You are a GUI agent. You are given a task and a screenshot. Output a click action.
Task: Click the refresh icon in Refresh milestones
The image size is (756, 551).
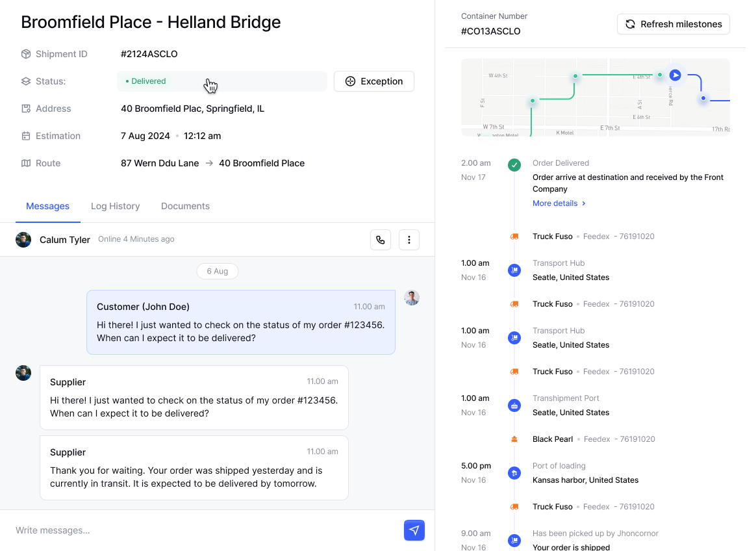click(x=630, y=24)
